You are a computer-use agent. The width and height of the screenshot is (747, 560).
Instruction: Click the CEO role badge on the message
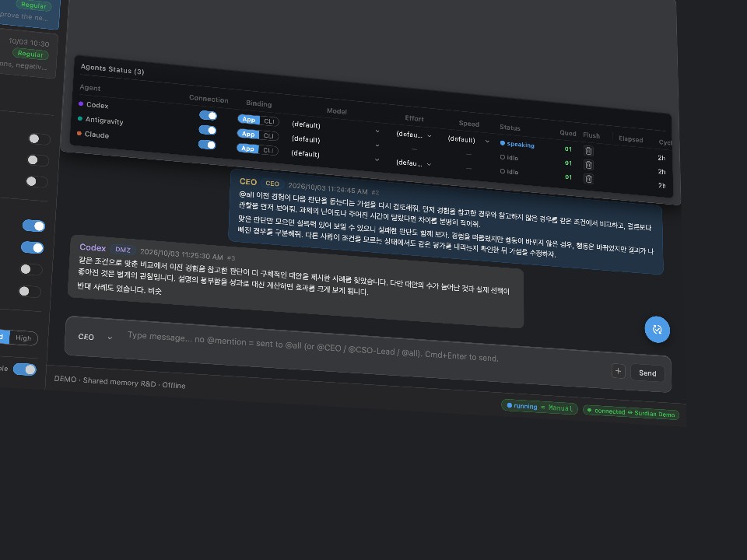[272, 184]
